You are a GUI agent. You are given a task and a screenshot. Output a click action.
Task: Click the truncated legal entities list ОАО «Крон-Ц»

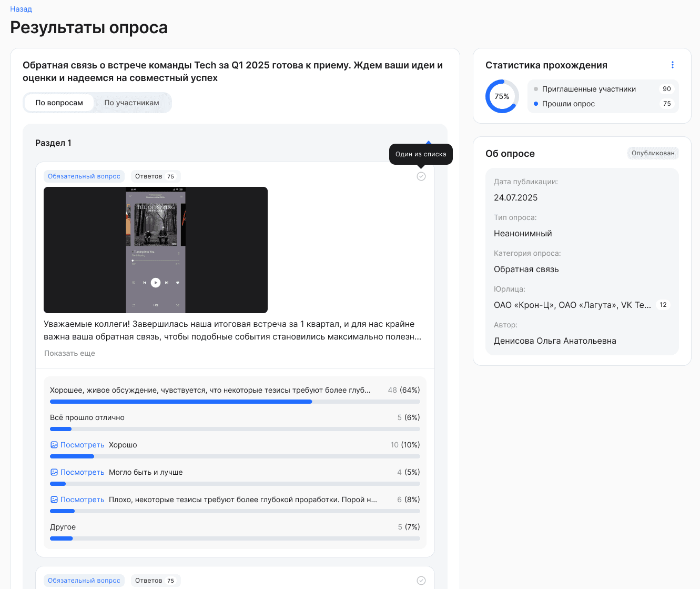click(572, 305)
